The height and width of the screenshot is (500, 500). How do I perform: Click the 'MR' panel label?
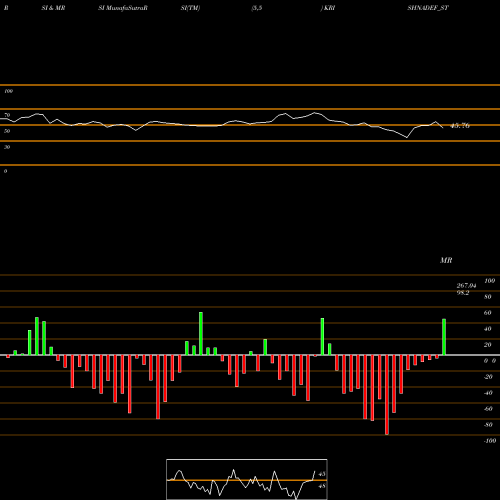[x=446, y=260]
